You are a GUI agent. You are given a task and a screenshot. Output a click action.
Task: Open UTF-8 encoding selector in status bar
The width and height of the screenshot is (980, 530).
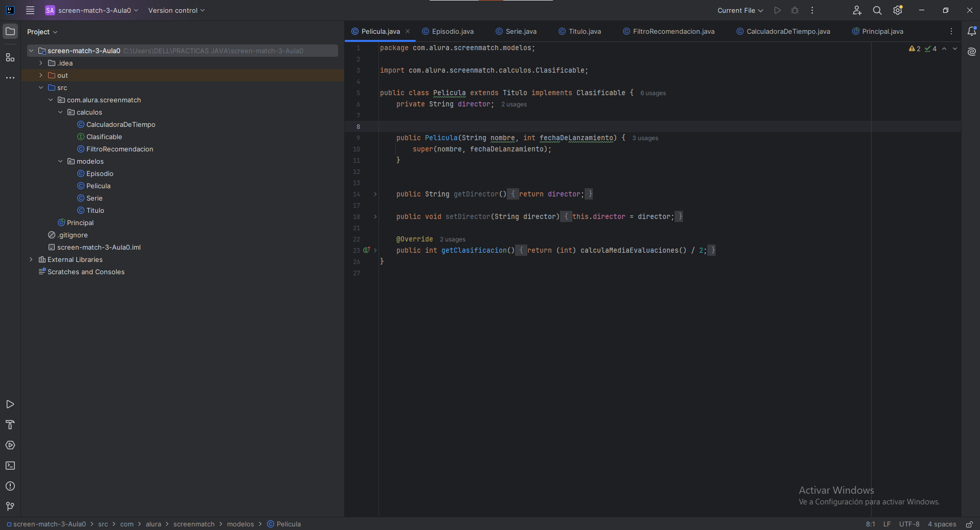point(909,524)
